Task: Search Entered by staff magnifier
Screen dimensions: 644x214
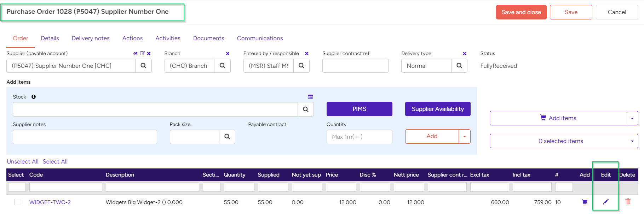Action: [x=301, y=66]
